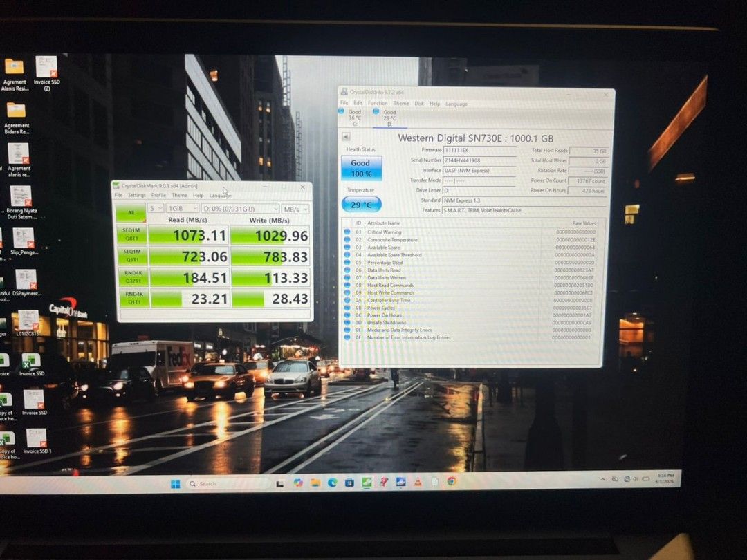Image resolution: width=747 pixels, height=560 pixels.
Task: Open the Invoice SSD (2) desktop file
Action: (47, 74)
